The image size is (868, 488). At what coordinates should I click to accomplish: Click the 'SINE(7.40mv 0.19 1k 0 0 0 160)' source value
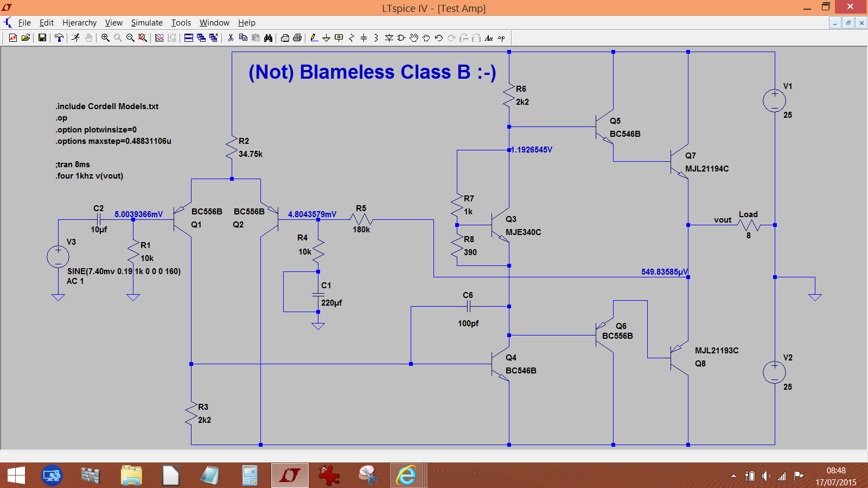(124, 271)
